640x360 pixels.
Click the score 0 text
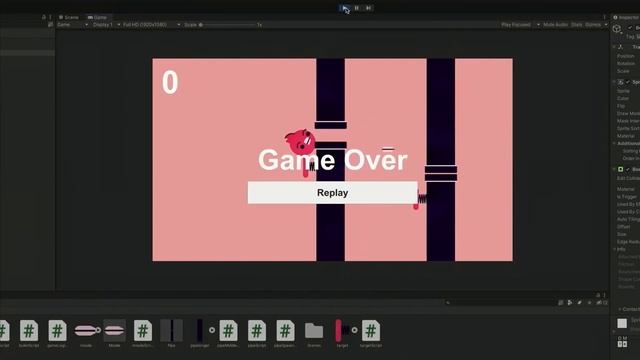170,82
